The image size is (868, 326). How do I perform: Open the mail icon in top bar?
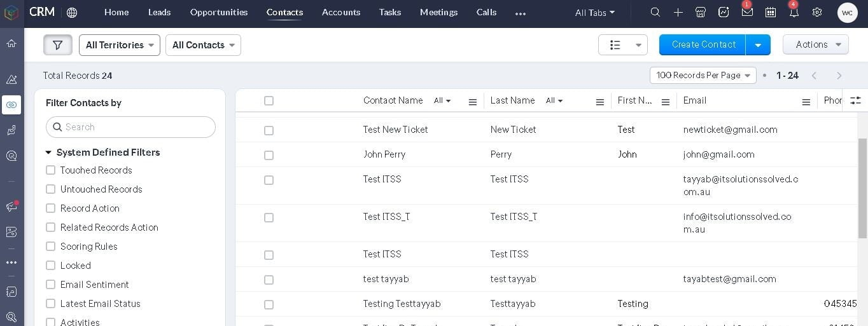pyautogui.click(x=747, y=12)
